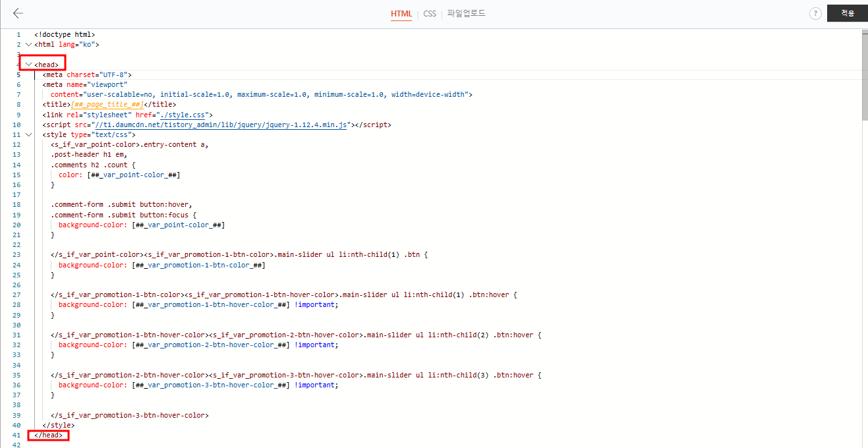Click the vertical scrollbar thumb
868x448 pixels.
tap(865, 74)
